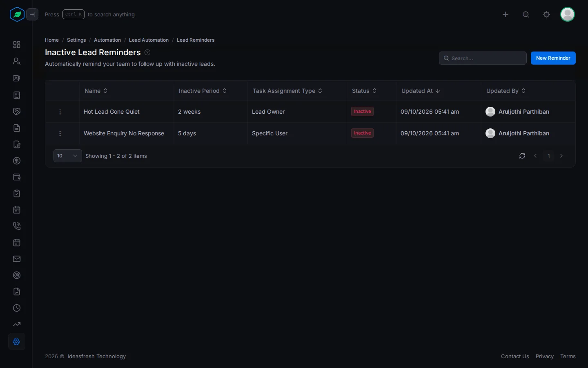
Task: Sort the table by the Name column
Action: click(96, 91)
